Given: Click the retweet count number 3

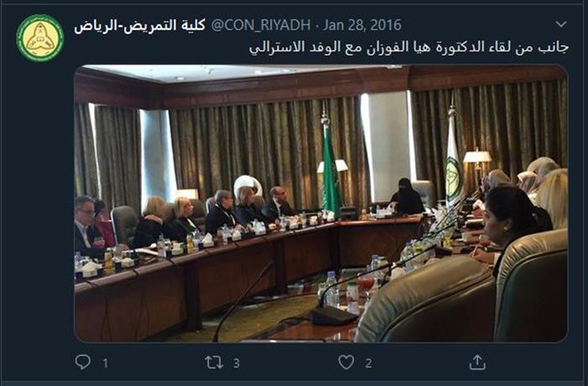Looking at the screenshot, I should [x=236, y=363].
